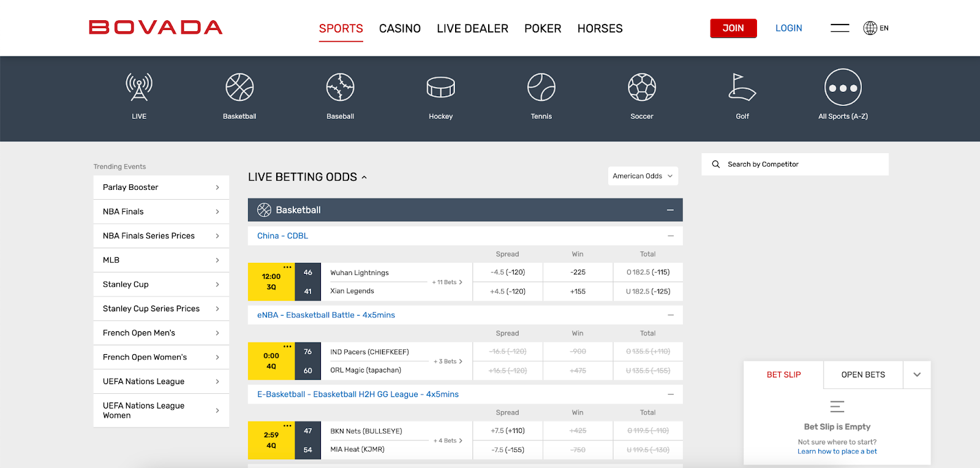
Task: Select the Golf flag icon
Action: (x=742, y=87)
